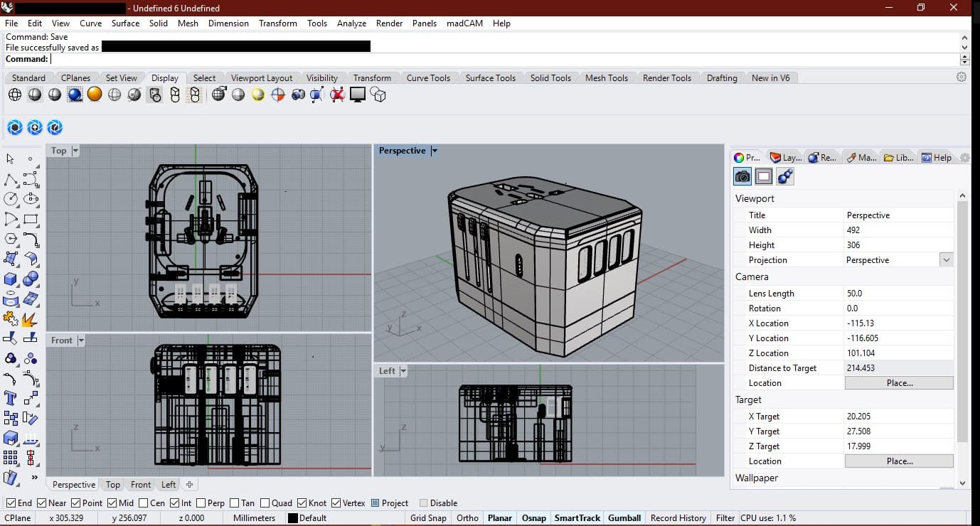Expand left sidebar with double-chevron icon

click(x=34, y=478)
